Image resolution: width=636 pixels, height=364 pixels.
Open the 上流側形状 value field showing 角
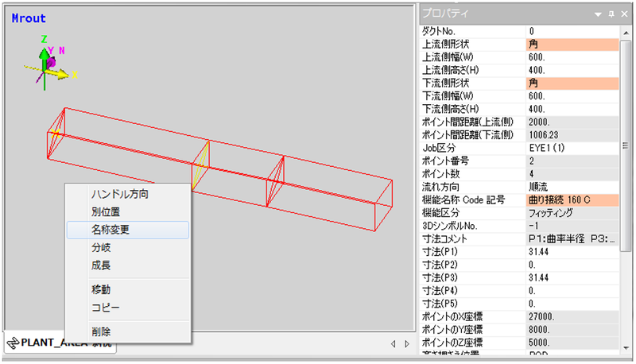tap(571, 45)
